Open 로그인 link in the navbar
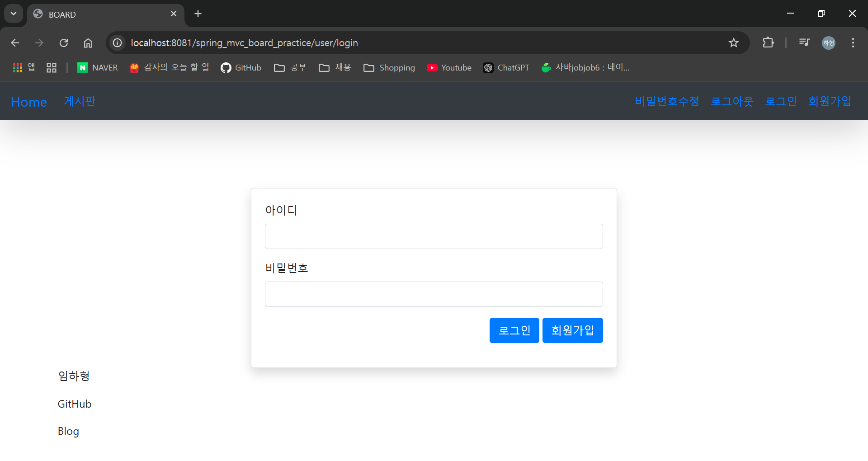This screenshot has width=868, height=461. click(781, 101)
